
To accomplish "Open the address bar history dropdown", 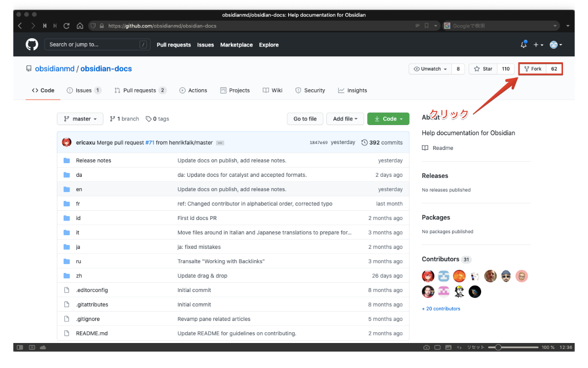I will click(x=436, y=26).
